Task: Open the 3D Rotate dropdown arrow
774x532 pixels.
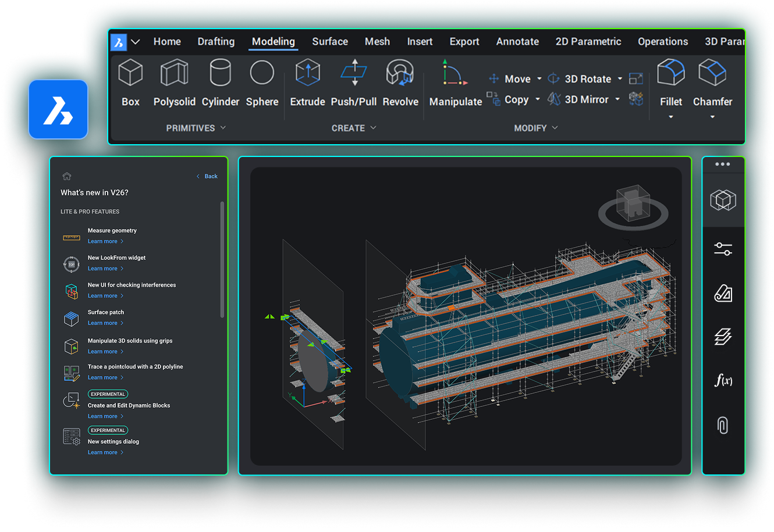Action: (620, 78)
